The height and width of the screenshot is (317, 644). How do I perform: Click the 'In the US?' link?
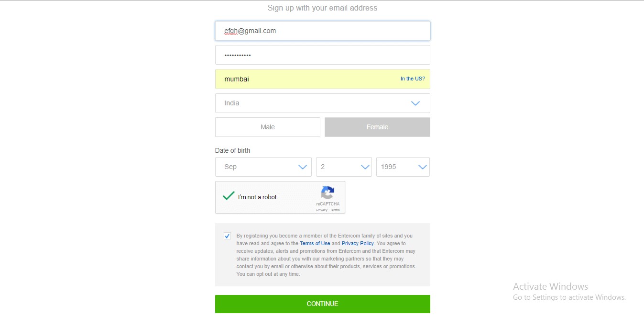pyautogui.click(x=413, y=79)
